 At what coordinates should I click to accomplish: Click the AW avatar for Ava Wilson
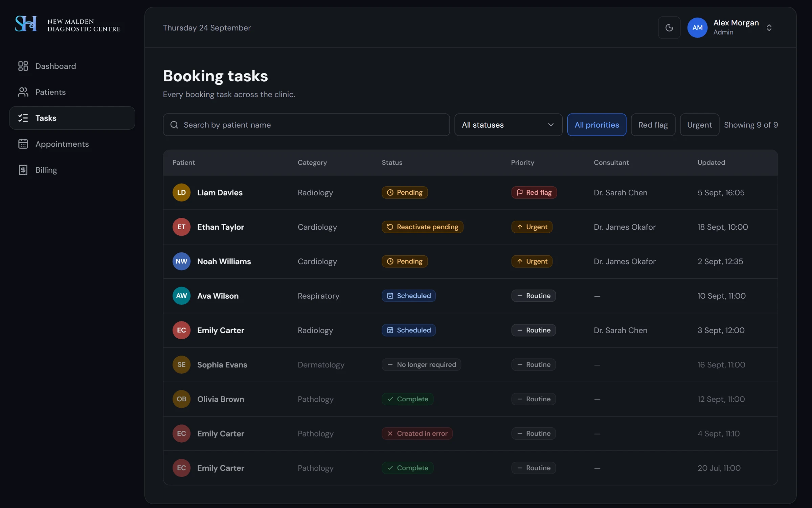181,296
